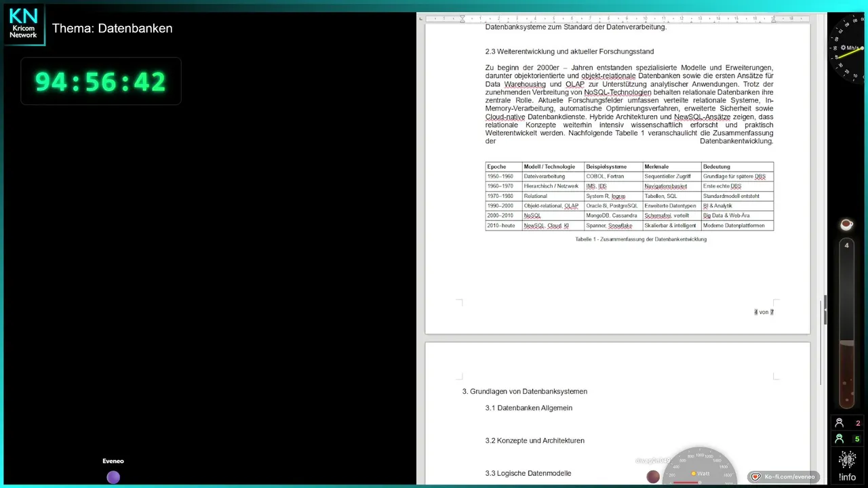This screenshot has height=488, width=868.
Task: Click table cell 'Spanner, Snowflake'
Action: [614, 226]
